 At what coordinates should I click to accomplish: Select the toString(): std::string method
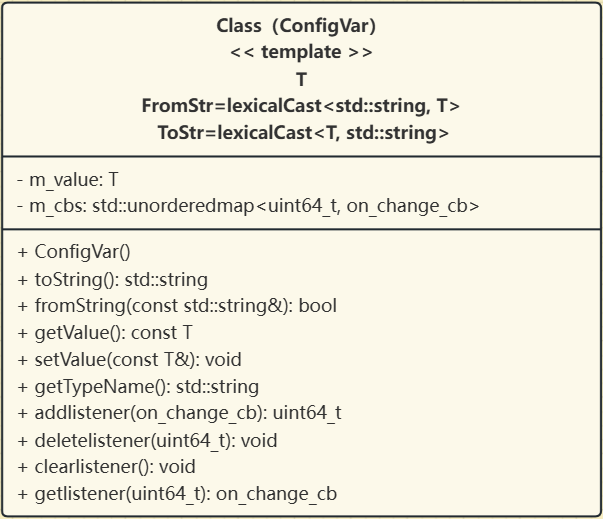[113, 280]
